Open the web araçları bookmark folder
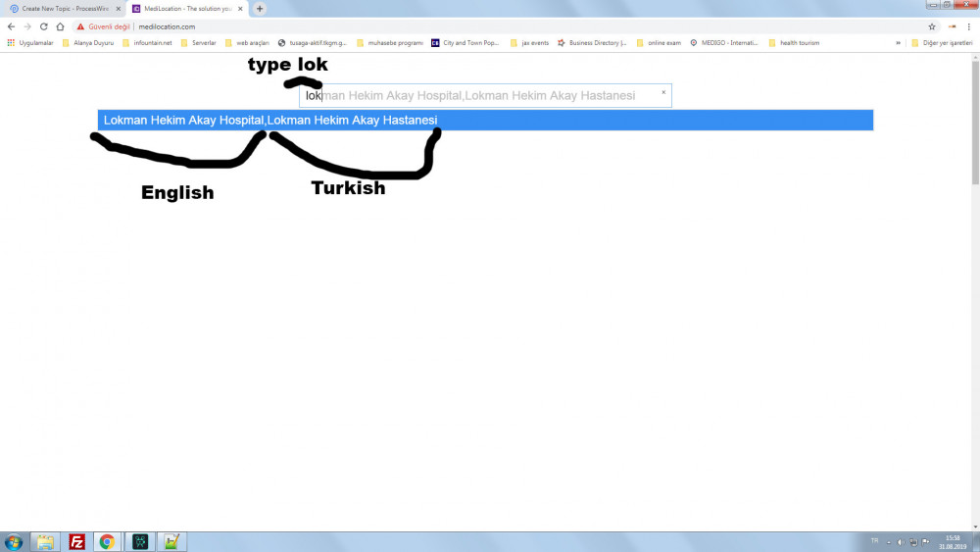 (247, 43)
